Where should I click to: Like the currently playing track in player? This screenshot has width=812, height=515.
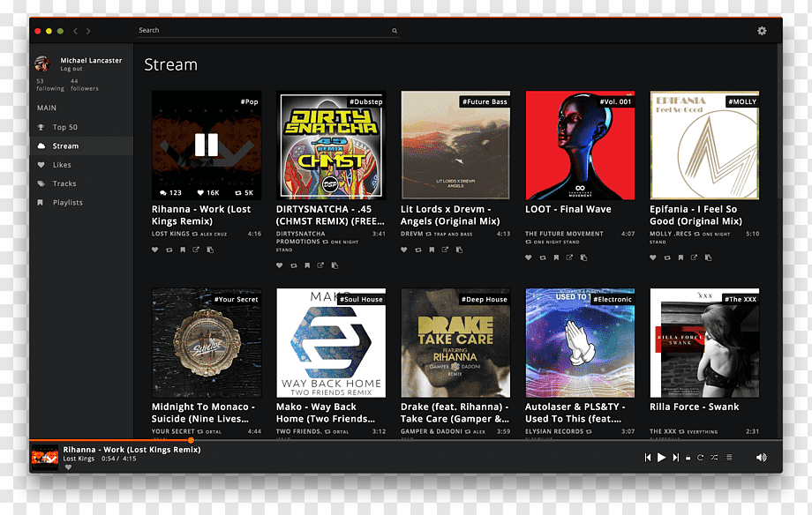click(68, 466)
